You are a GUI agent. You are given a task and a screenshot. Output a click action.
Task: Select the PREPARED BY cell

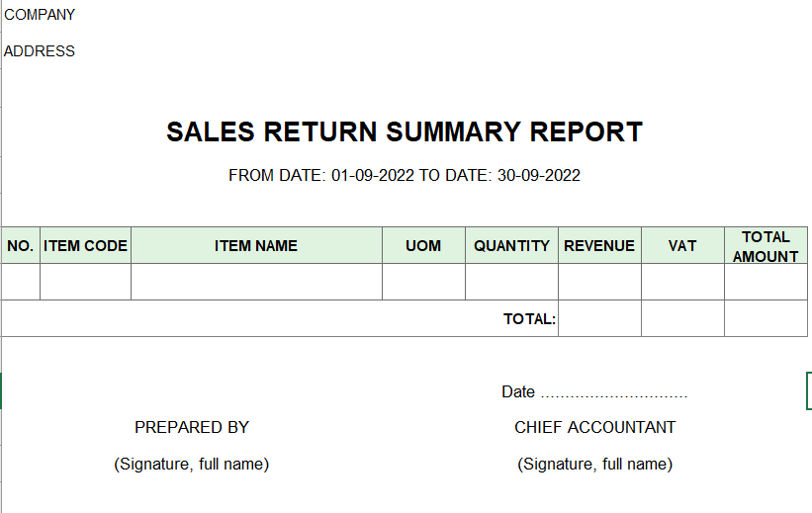pos(192,428)
